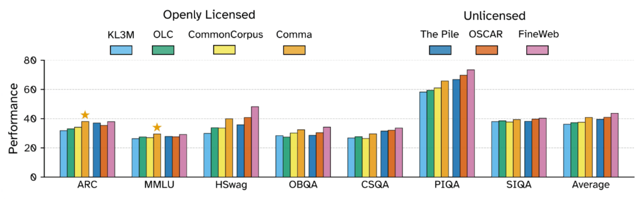
Task: Click the star above the ARC bars
Action: [x=85, y=115]
